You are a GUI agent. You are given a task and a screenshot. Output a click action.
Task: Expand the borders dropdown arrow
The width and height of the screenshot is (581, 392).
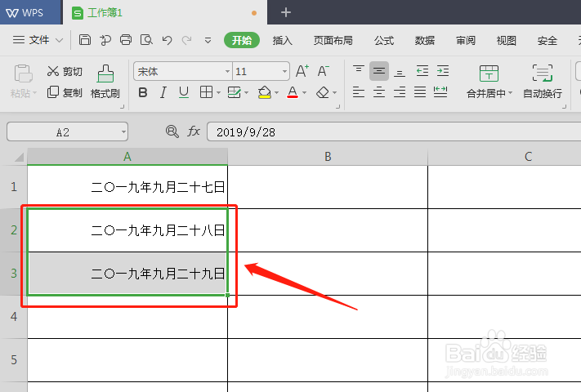pyautogui.click(x=218, y=92)
